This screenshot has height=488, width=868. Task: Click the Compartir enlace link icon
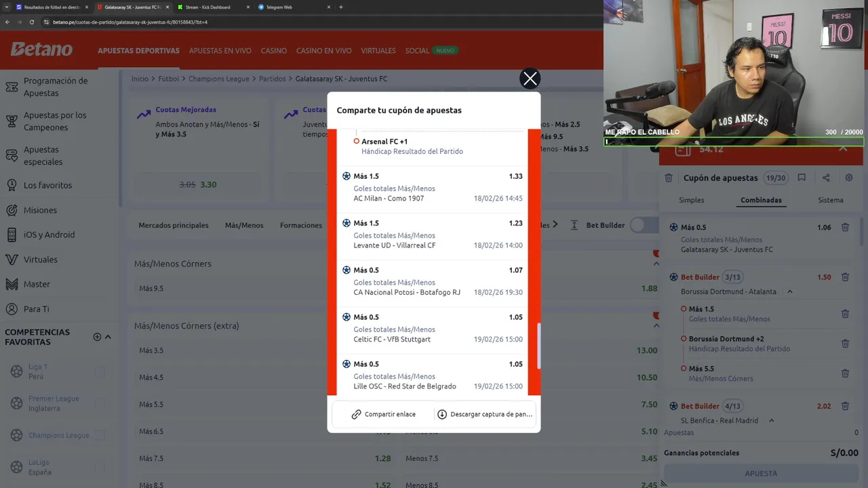(356, 414)
